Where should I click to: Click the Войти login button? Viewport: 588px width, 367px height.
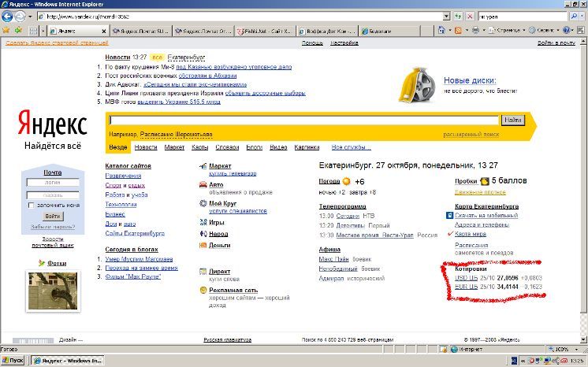coord(53,217)
